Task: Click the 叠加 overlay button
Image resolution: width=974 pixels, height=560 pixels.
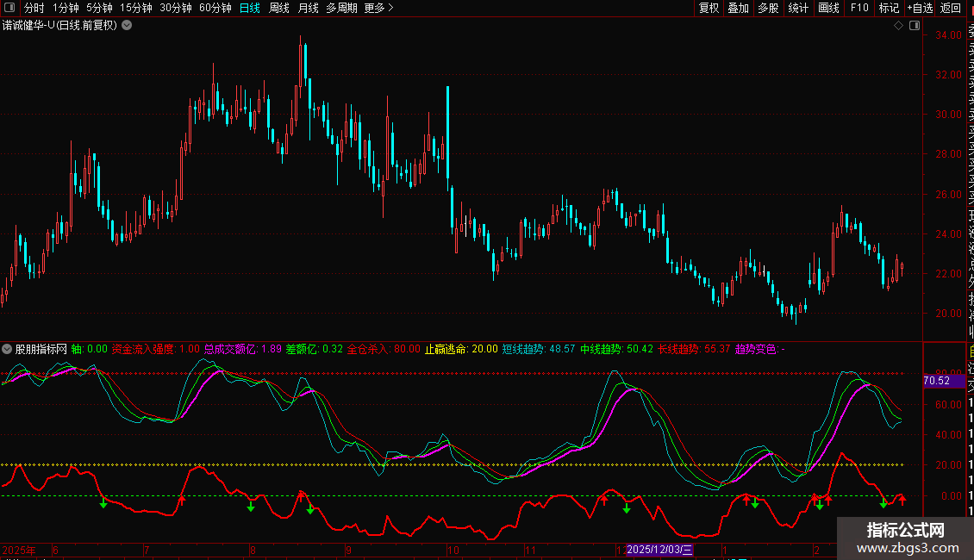Action: [738, 8]
